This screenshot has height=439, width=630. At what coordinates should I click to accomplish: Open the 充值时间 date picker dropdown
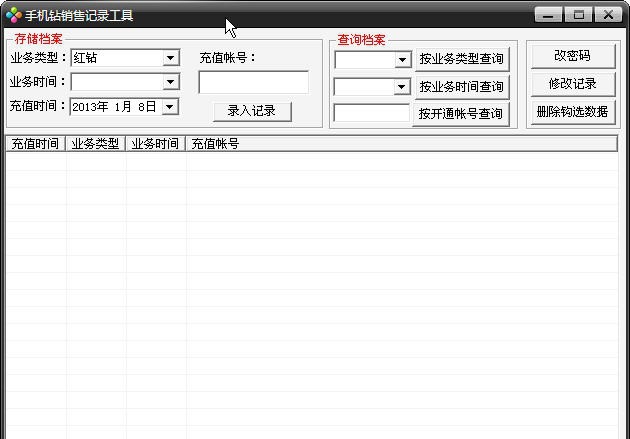coord(170,107)
